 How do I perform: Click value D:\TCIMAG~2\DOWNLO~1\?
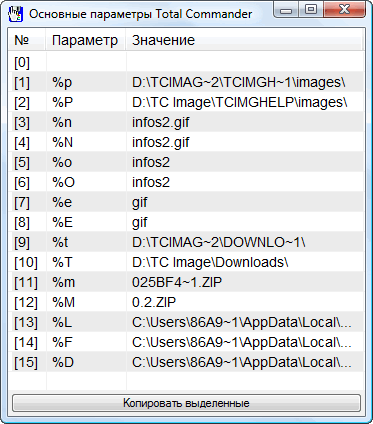point(219,242)
